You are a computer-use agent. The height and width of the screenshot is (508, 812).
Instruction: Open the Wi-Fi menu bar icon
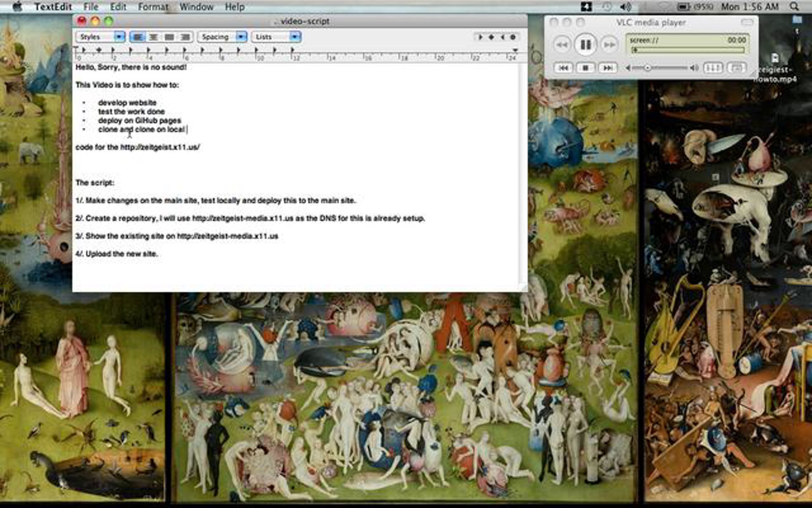[664, 7]
